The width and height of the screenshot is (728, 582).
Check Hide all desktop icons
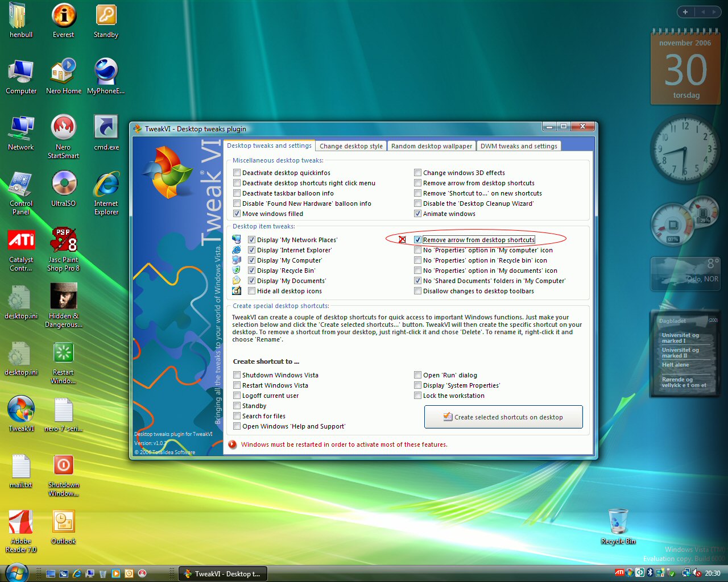252,291
